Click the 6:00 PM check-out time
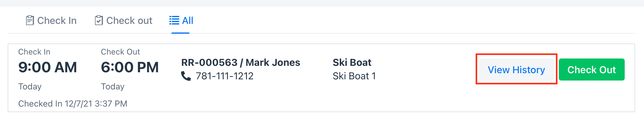Viewport: 644px width, 128px height. click(x=130, y=67)
